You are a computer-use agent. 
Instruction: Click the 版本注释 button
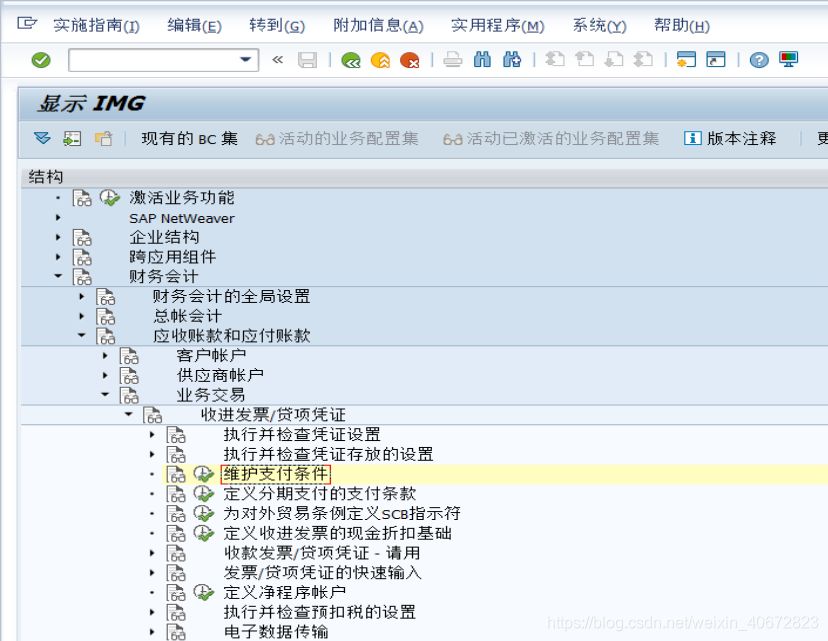tap(730, 138)
